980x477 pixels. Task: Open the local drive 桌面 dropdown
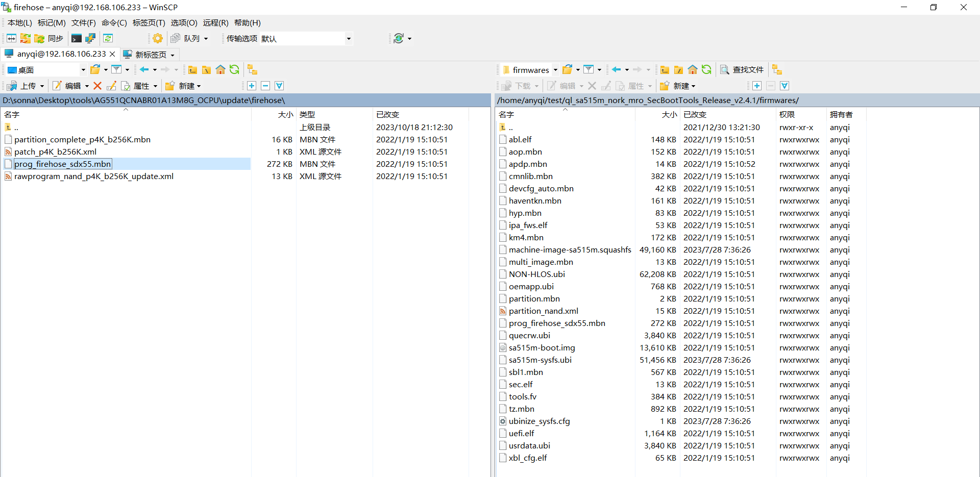[x=83, y=70]
